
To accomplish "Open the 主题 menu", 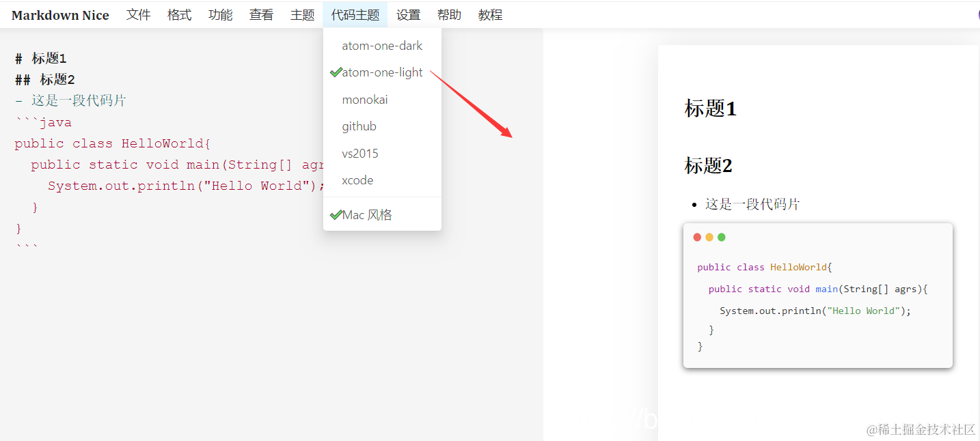I will [302, 14].
